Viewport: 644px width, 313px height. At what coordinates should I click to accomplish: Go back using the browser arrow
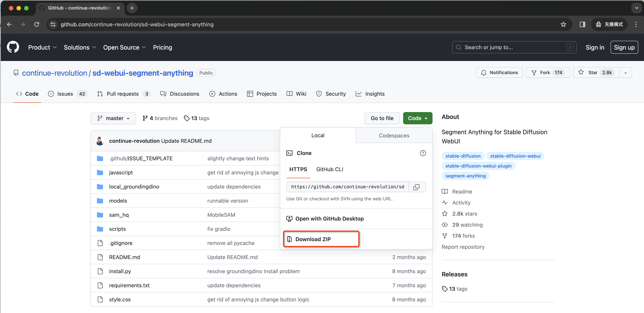(9, 24)
